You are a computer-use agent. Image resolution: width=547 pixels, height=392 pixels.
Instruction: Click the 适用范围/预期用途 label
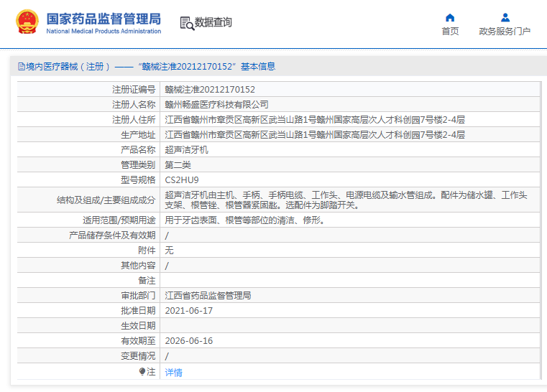point(119,220)
